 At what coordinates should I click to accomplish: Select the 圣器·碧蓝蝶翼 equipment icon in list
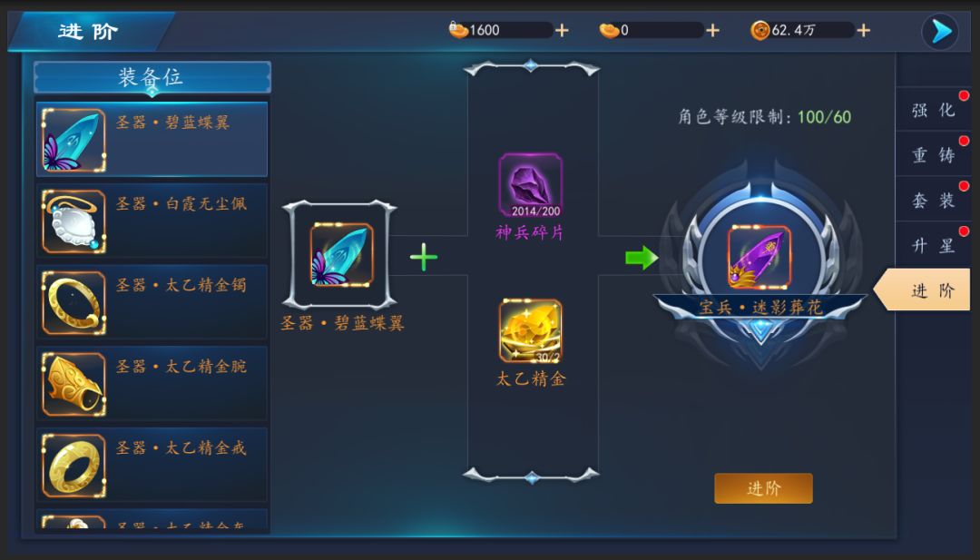[73, 140]
